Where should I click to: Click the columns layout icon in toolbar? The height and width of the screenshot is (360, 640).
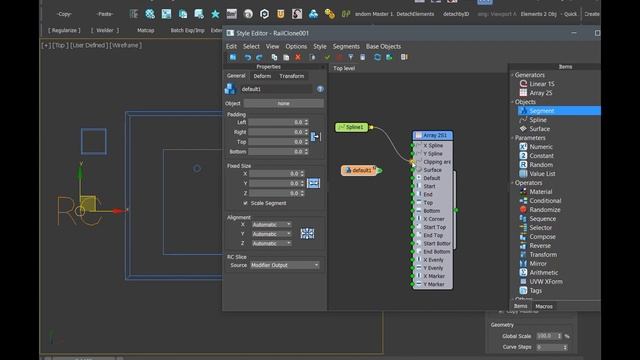tap(404, 57)
